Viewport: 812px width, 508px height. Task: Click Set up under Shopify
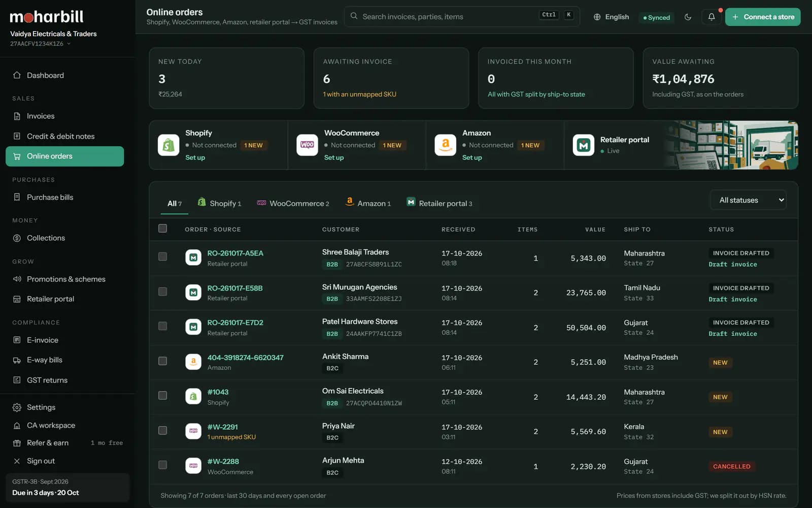[195, 157]
